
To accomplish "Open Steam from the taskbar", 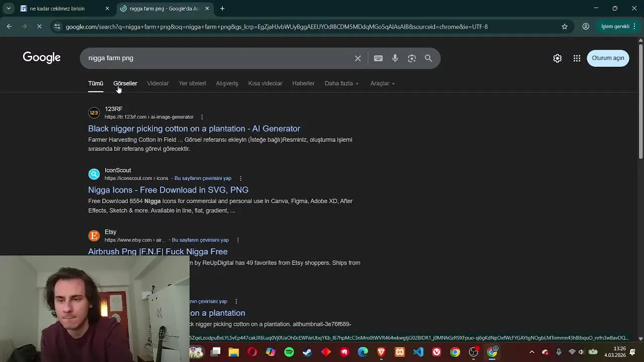I will 307,352.
